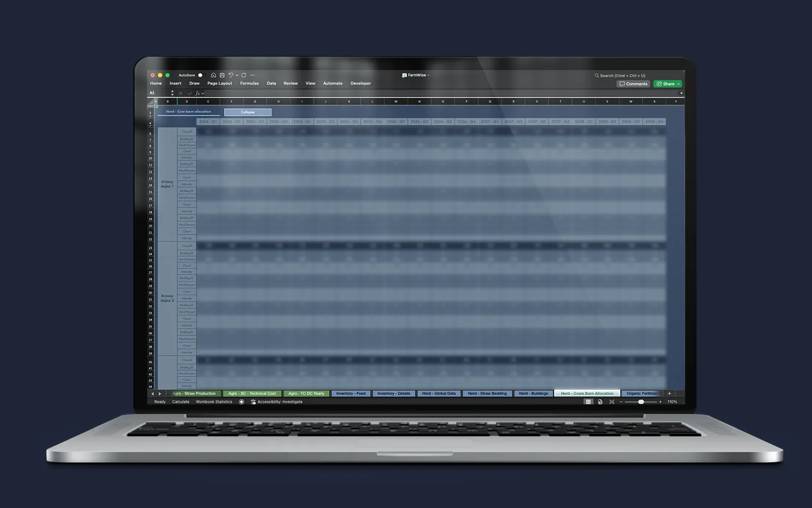Viewport: 812px width, 508px height.
Task: Select the Herd - Cows Barn Allocation sheet tab
Action: (x=587, y=394)
